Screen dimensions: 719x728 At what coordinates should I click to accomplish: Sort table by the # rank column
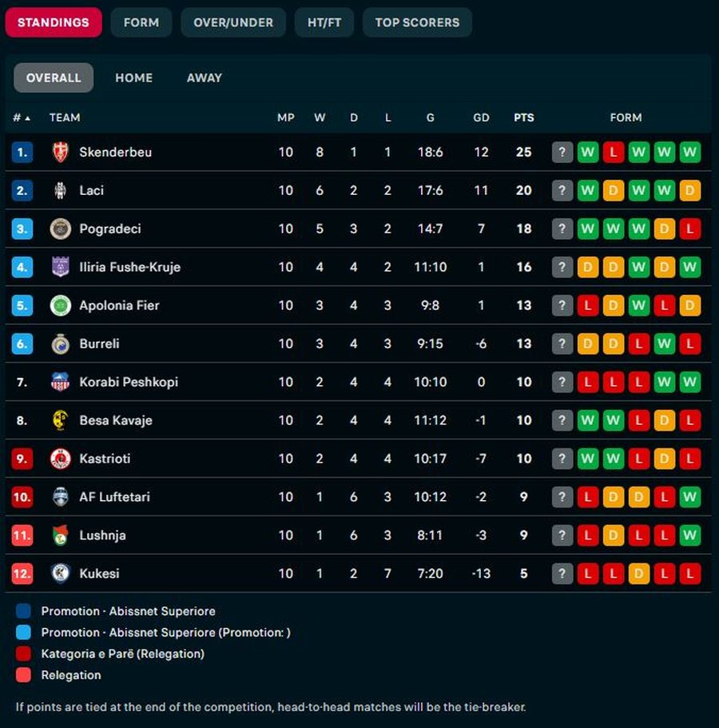(22, 117)
